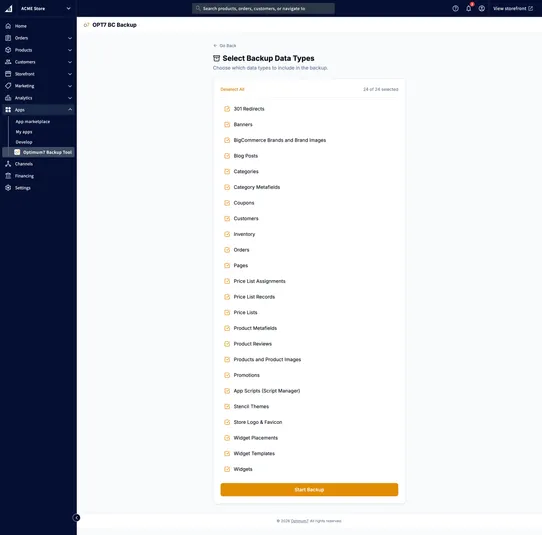Screen dimensions: 542x535
Task: Click the Settings gear icon
Action: tap(8, 188)
